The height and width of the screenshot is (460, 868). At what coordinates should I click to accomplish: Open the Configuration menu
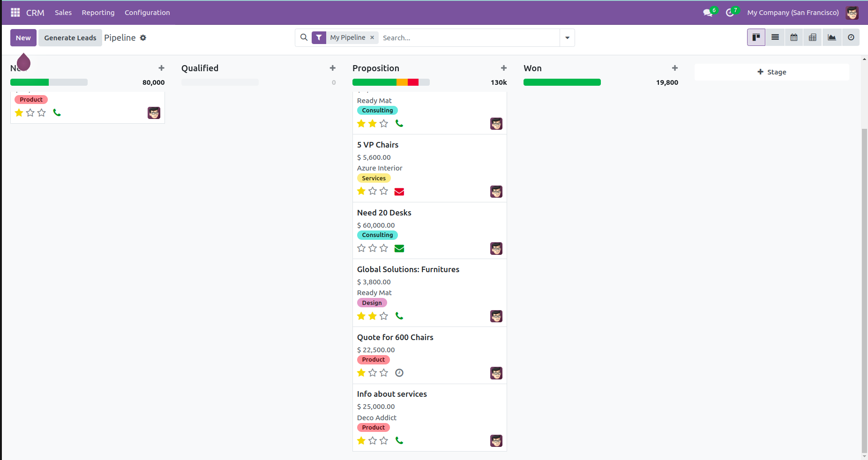(147, 13)
